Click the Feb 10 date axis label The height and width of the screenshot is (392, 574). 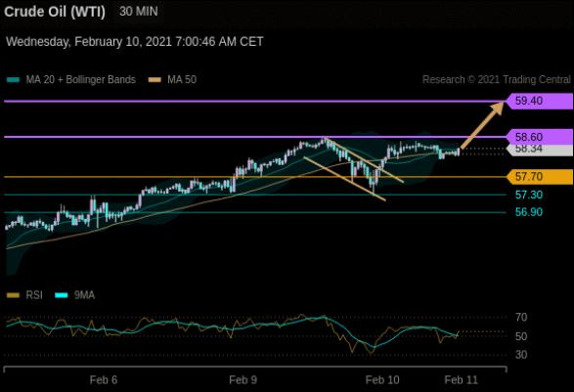(382, 380)
